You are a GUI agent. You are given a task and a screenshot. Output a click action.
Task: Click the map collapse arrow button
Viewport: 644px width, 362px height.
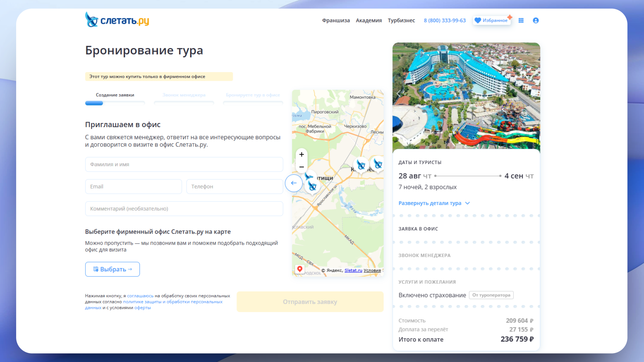point(293,183)
